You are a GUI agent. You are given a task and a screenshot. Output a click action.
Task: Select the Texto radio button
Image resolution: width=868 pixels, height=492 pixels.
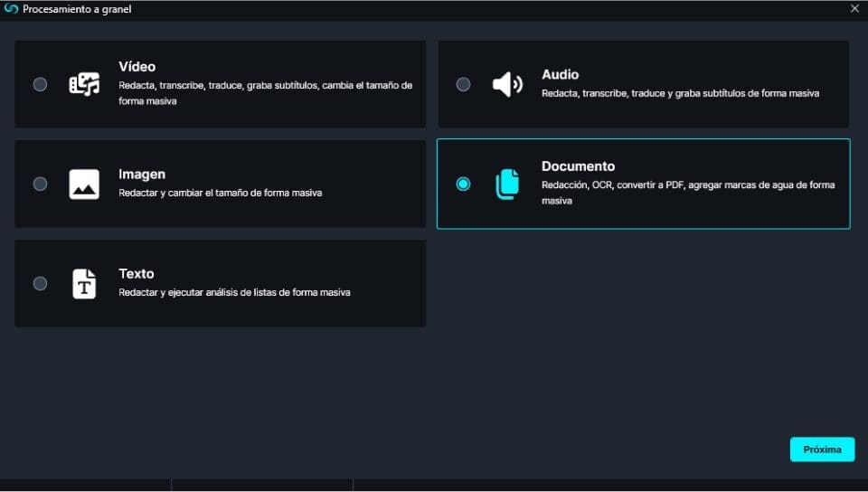(40, 283)
